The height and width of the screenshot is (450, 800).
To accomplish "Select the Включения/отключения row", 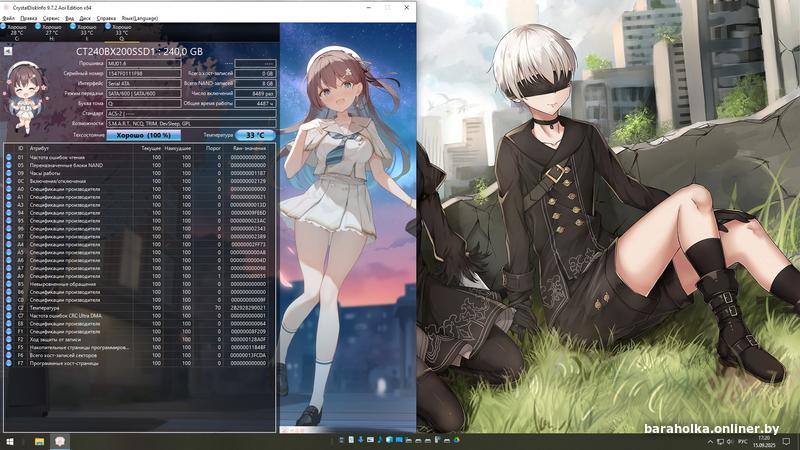I will (x=139, y=181).
